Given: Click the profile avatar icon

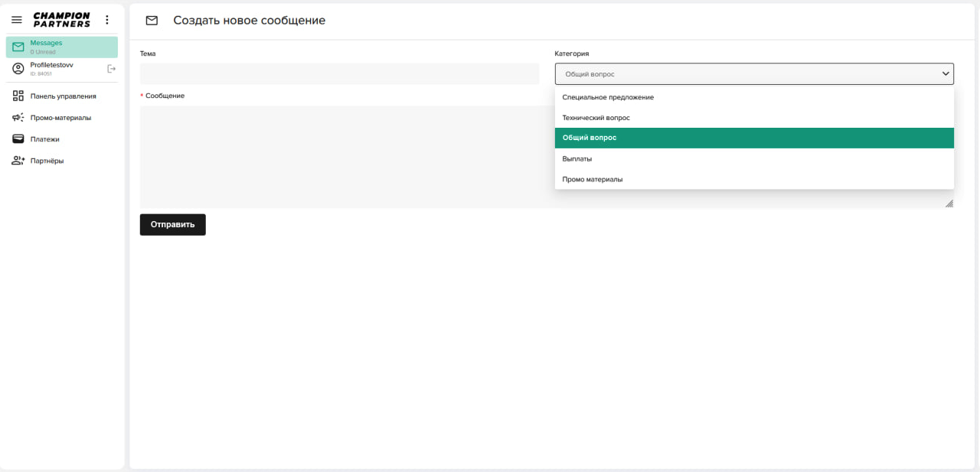Looking at the screenshot, I should click(x=18, y=69).
